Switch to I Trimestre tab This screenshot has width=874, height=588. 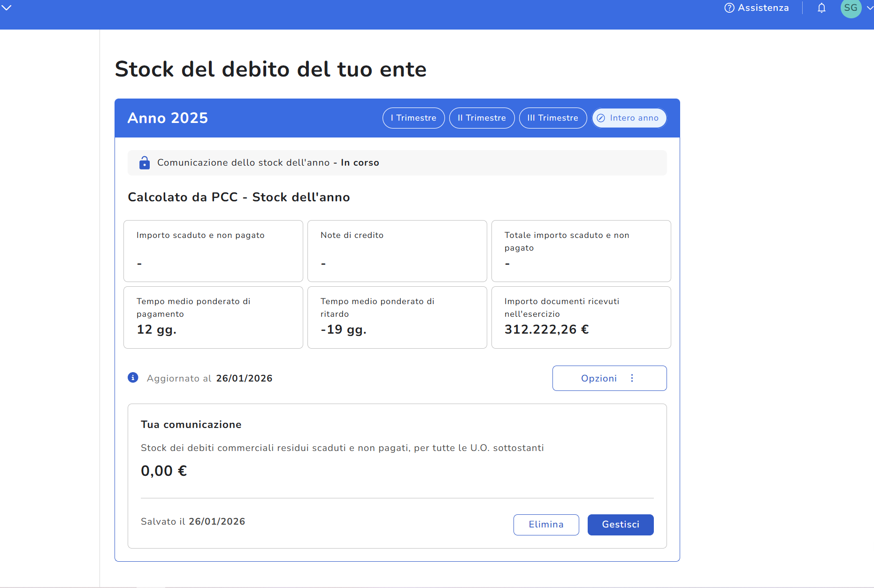point(414,118)
